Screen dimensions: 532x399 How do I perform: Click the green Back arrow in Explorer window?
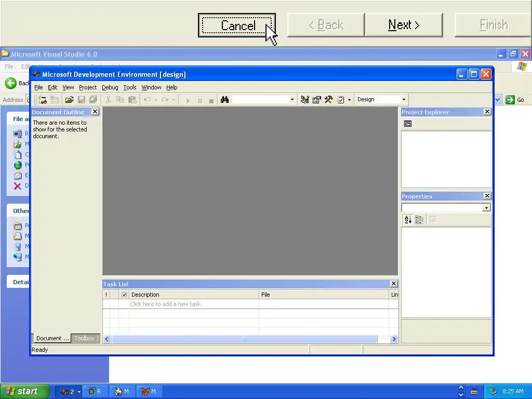[x=11, y=83]
